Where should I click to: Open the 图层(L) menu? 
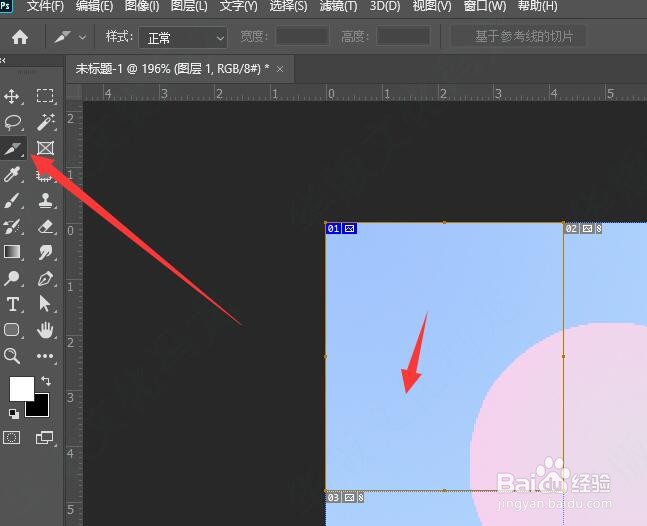click(189, 7)
